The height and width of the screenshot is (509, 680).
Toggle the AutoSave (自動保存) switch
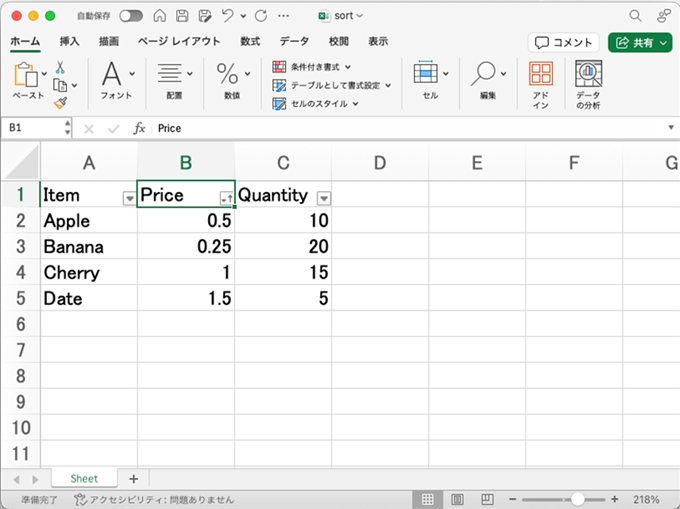(x=130, y=16)
